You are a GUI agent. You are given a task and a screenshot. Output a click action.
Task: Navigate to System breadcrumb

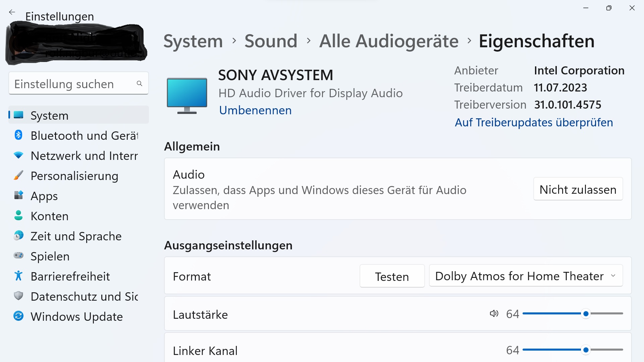[x=193, y=41]
